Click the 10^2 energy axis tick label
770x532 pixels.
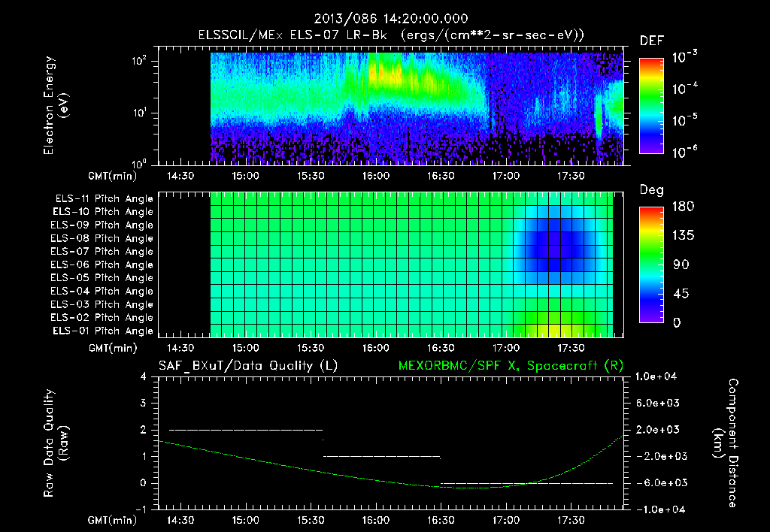tap(139, 61)
